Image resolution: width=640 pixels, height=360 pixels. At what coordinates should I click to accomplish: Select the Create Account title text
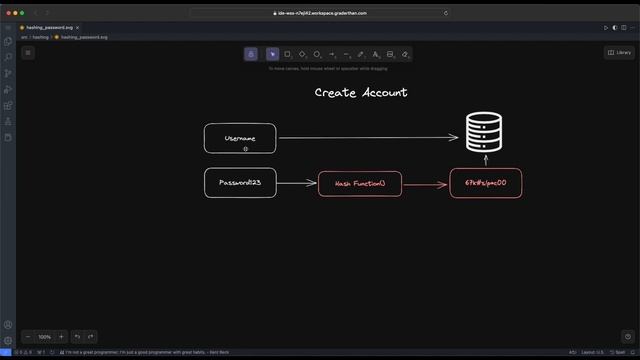[361, 93]
